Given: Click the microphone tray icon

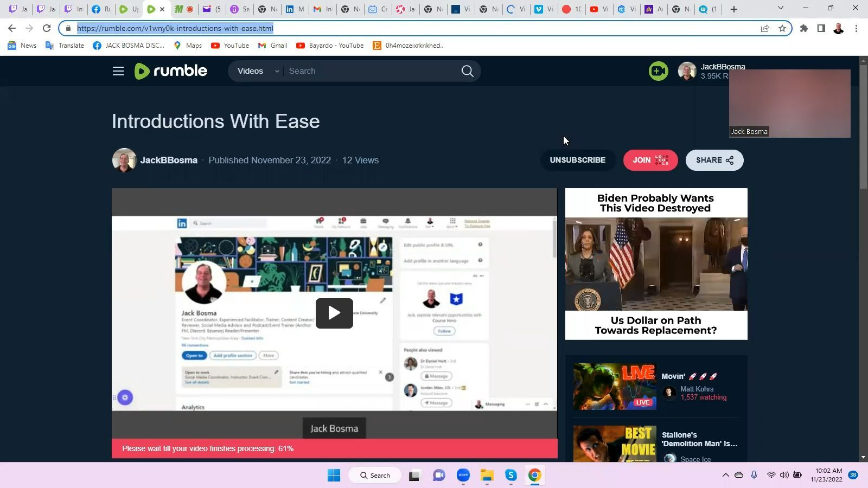Looking at the screenshot, I should point(754,475).
